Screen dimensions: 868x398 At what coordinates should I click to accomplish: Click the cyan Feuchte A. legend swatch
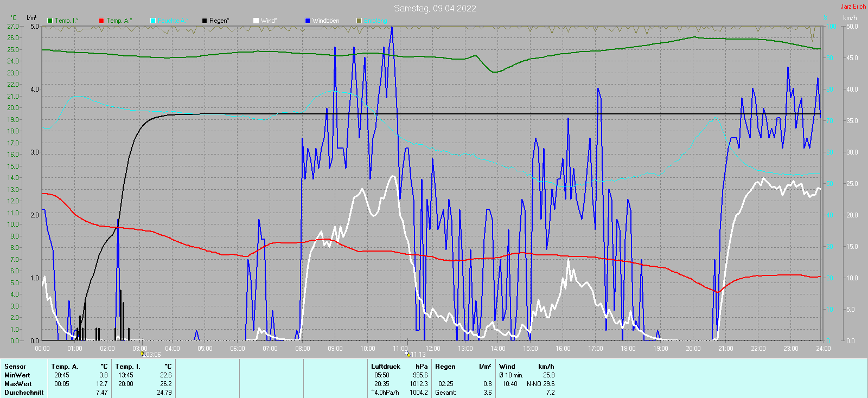click(x=153, y=21)
